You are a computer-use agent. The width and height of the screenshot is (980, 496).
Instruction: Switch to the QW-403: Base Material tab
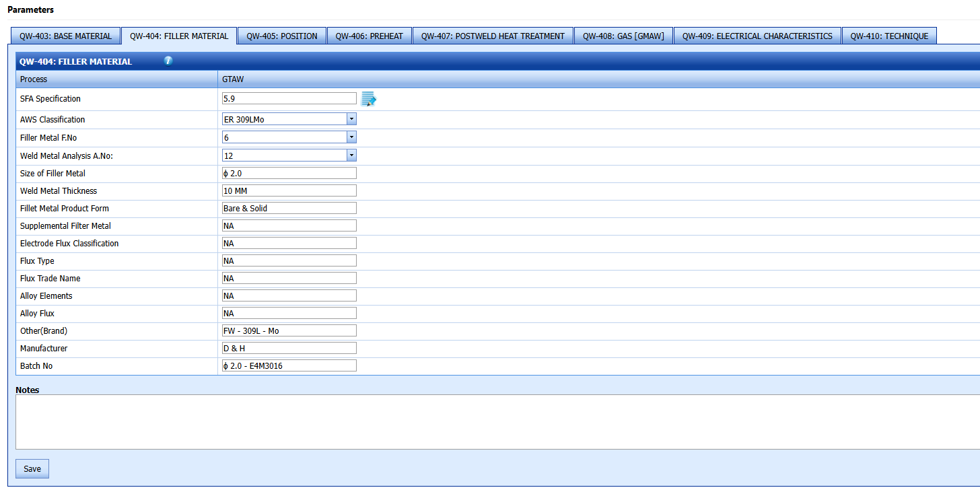tap(65, 36)
